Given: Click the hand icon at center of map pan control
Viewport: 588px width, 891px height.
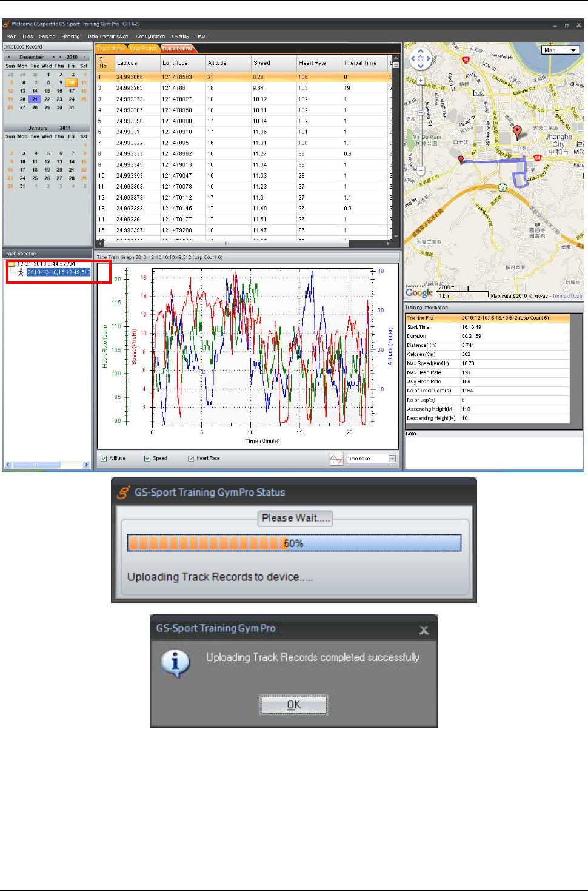Looking at the screenshot, I should [421, 59].
